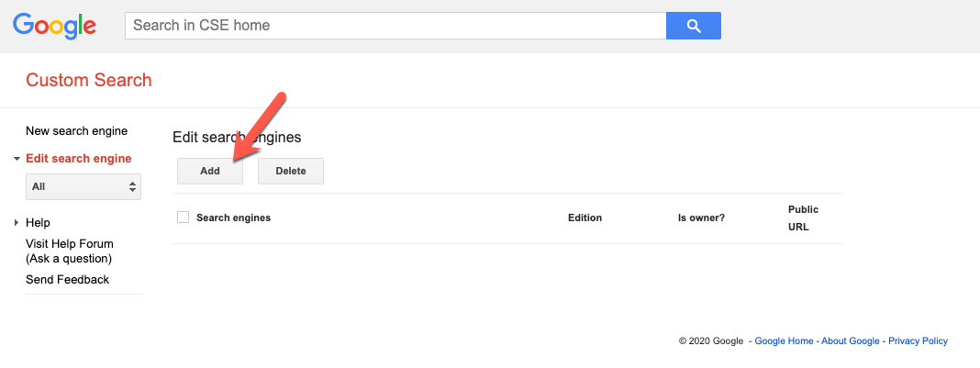Click the Google logo

click(54, 26)
